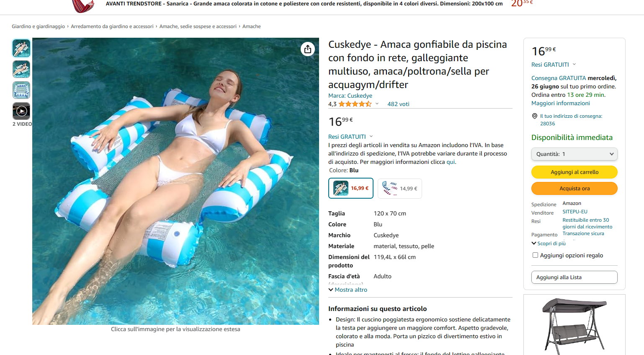Click Acquista ora button
644x355 pixels.
click(x=574, y=189)
